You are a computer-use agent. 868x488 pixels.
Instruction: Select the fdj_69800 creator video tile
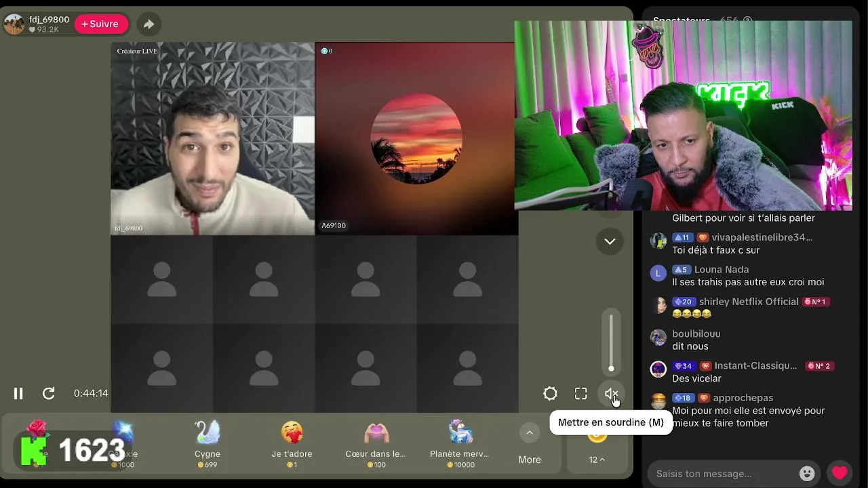[213, 139]
